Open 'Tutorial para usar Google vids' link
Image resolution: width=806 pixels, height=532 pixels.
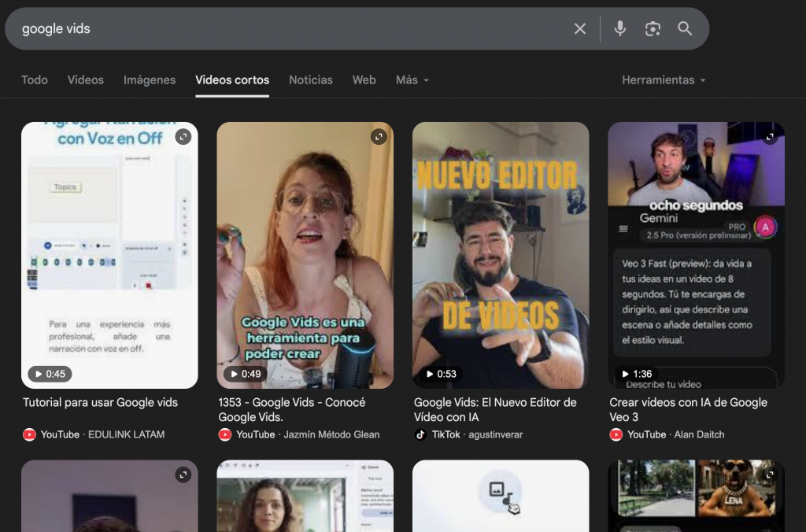coord(101,402)
